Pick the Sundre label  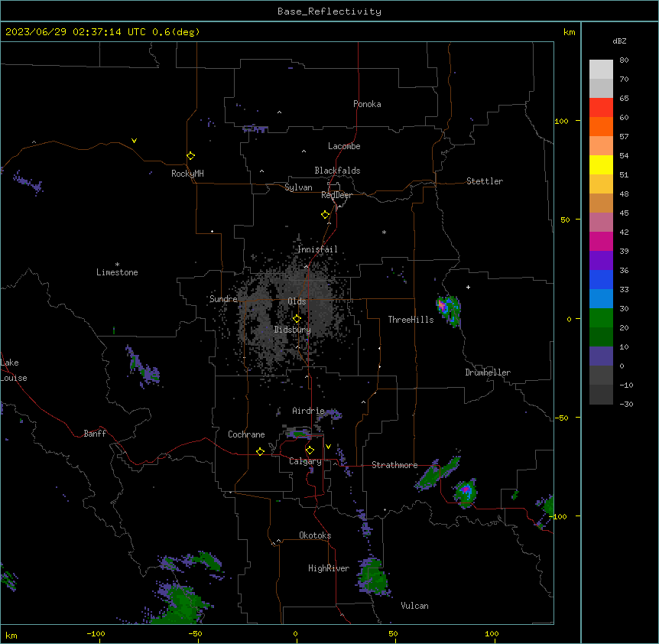click(x=223, y=299)
